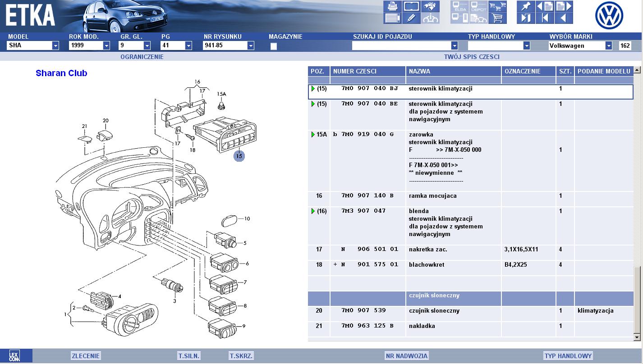The height and width of the screenshot is (364, 643).
Task: Click the parts list scroll-down arrow
Action: 637,337
